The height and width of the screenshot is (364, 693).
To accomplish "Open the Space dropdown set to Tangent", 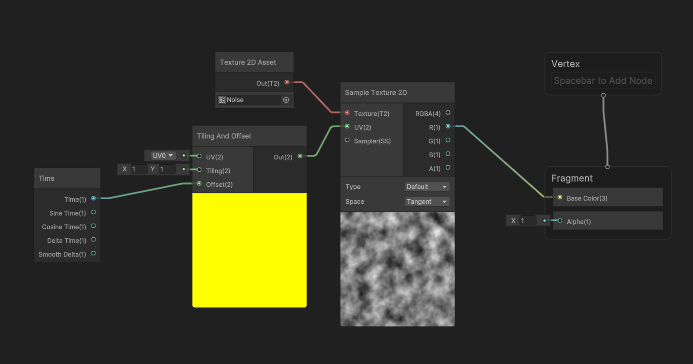I will [426, 201].
